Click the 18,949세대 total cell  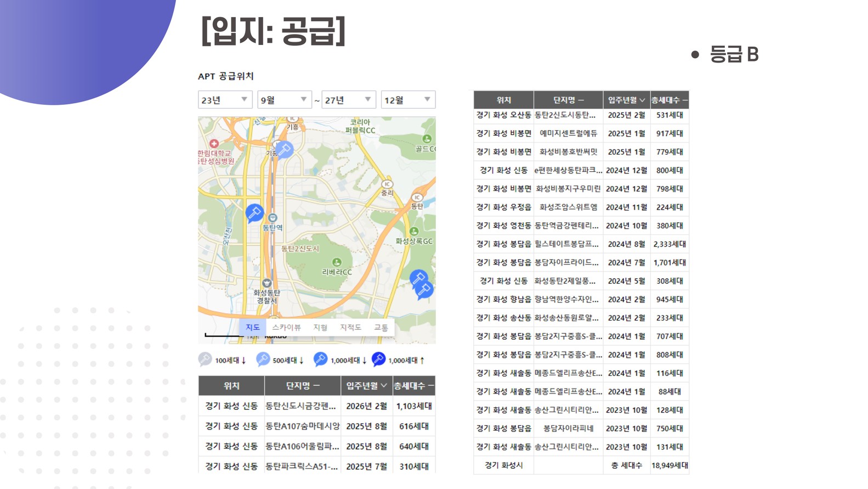coord(670,465)
